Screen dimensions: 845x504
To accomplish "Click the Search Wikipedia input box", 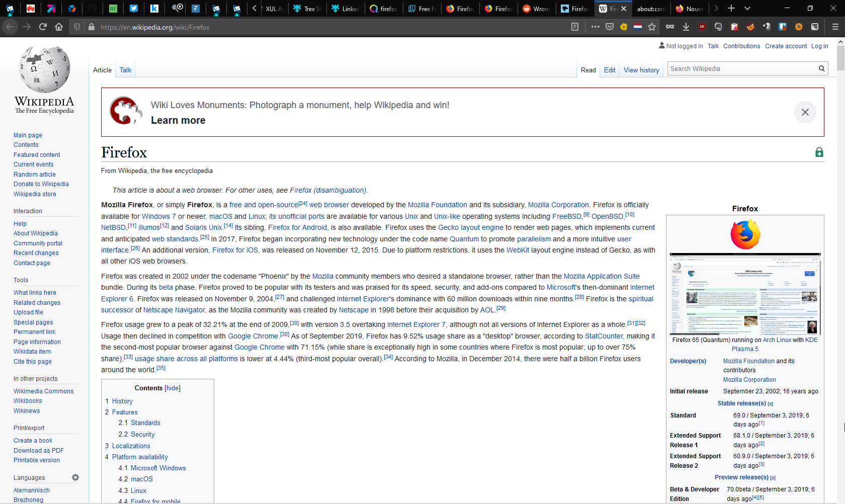I will pos(741,69).
